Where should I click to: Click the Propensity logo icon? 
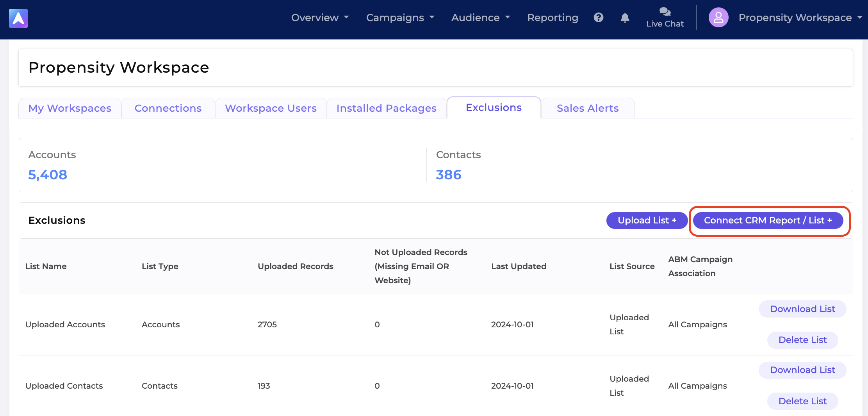[x=18, y=18]
